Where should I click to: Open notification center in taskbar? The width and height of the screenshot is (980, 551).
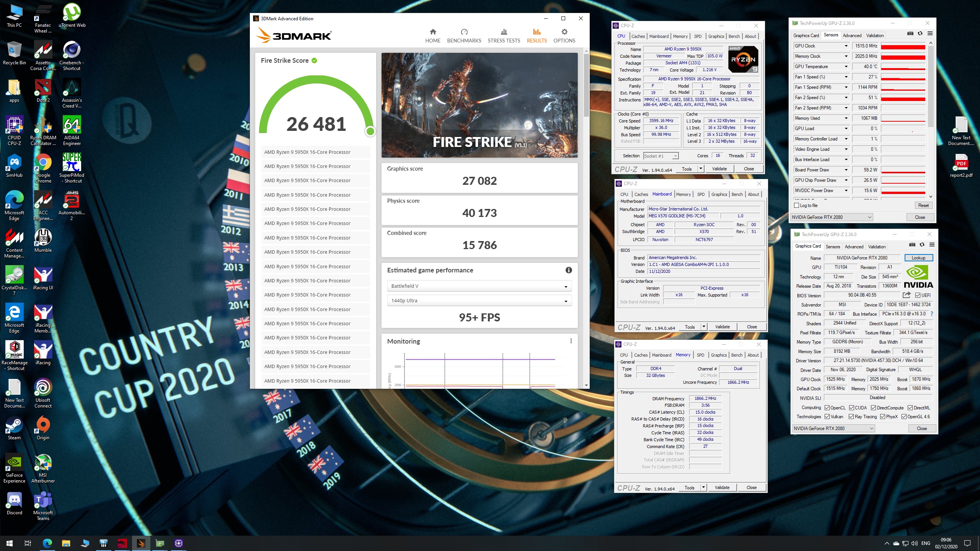click(x=967, y=543)
